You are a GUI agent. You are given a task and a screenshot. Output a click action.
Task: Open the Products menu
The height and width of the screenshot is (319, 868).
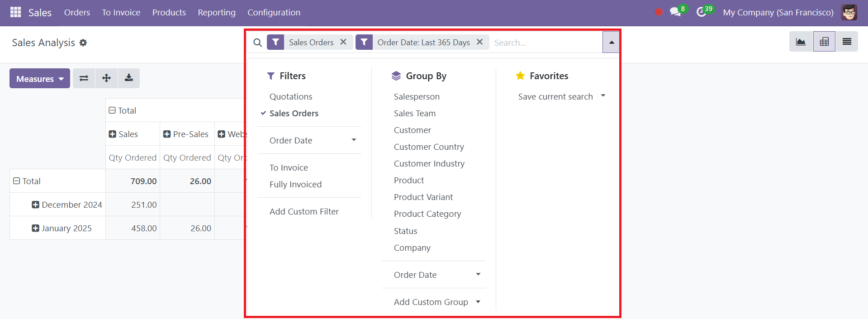(x=169, y=12)
